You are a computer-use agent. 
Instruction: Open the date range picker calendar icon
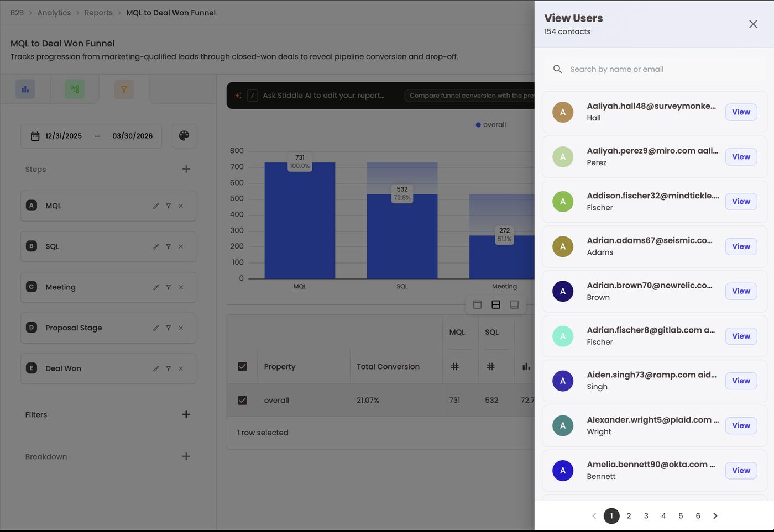pos(35,136)
